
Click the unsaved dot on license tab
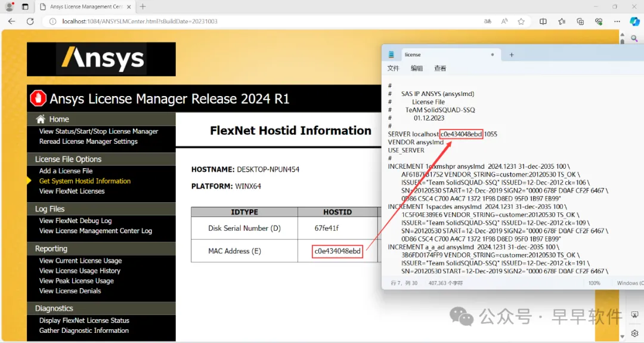[493, 55]
